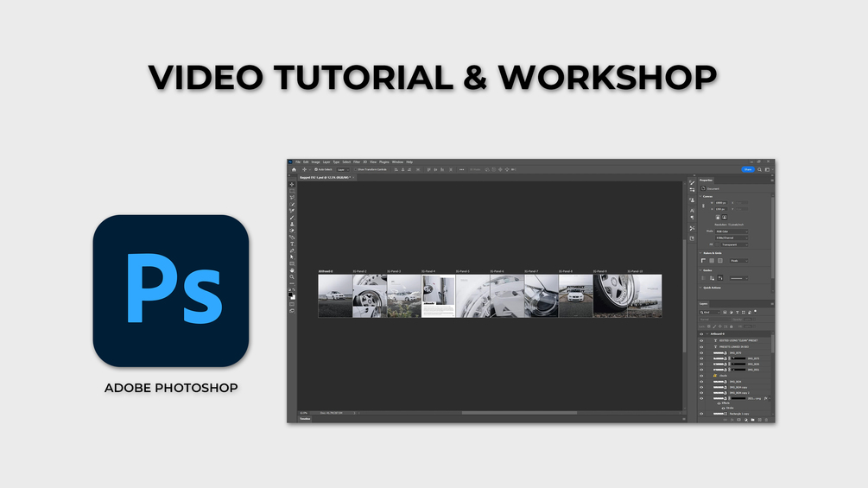Toggle the Auto-Select checkbox
The image size is (868, 488).
[316, 169]
